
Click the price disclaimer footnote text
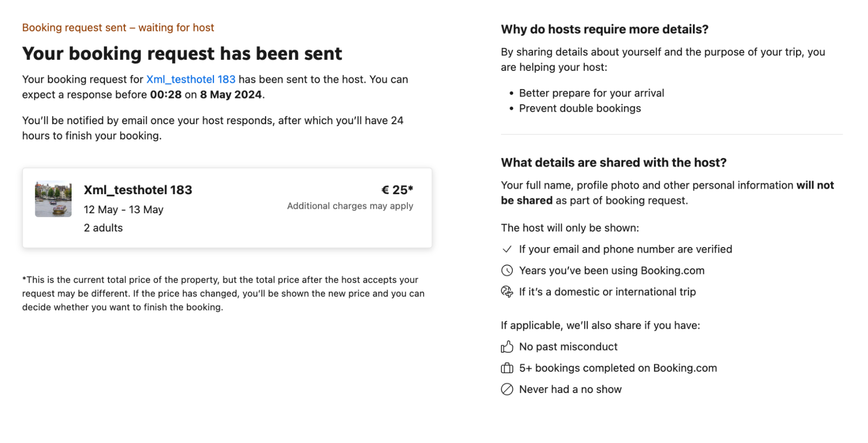[224, 294]
